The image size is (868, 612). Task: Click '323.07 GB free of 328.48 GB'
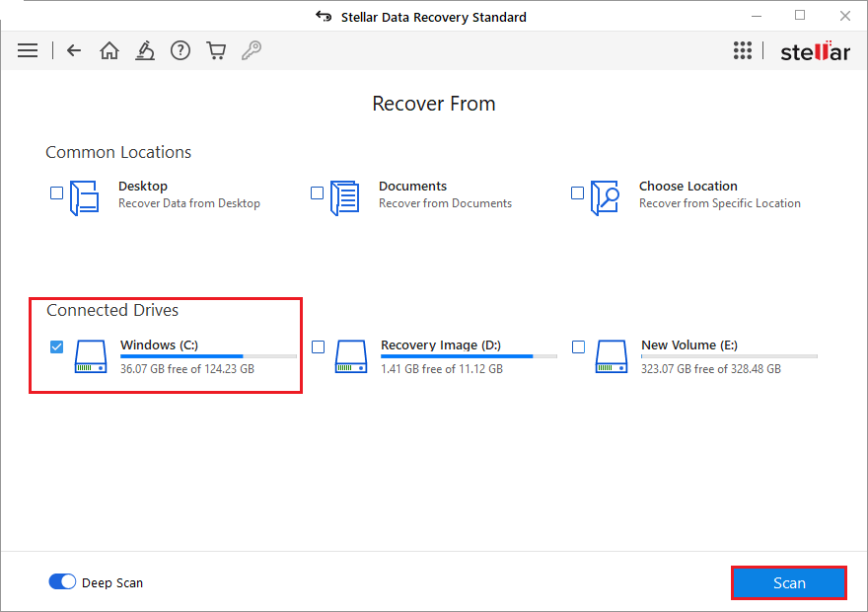click(711, 369)
